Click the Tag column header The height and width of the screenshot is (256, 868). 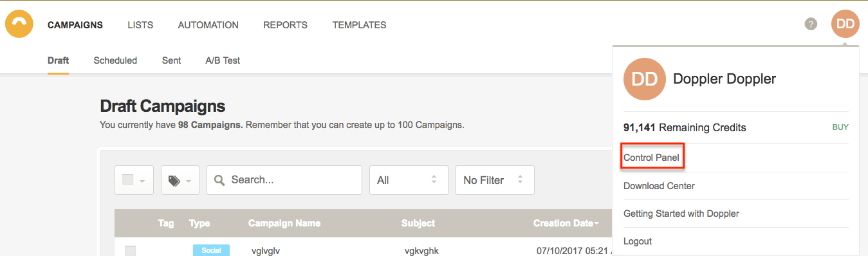(x=166, y=223)
